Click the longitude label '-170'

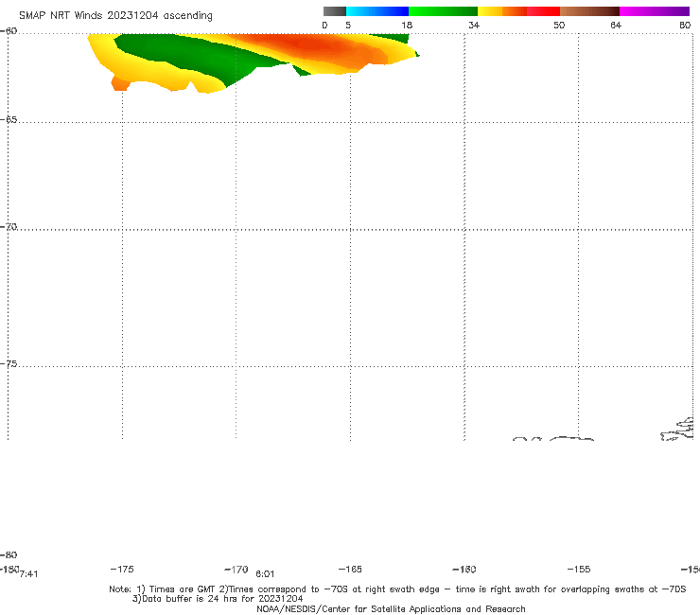[236, 569]
